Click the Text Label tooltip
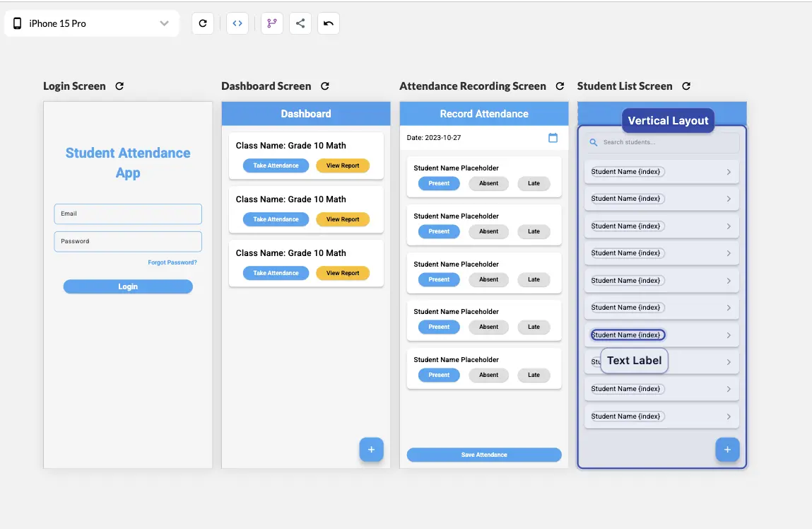The width and height of the screenshot is (812, 529). [635, 361]
